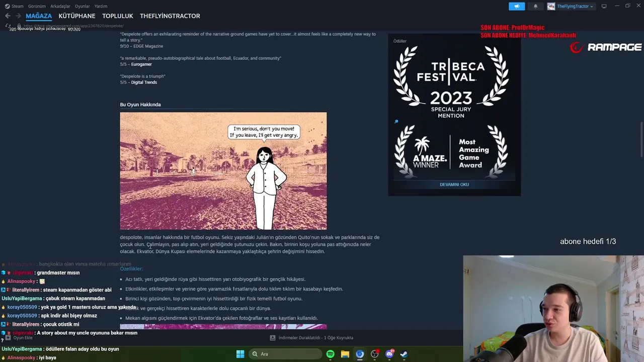
Task: Reload the store page
Action: pos(8,26)
